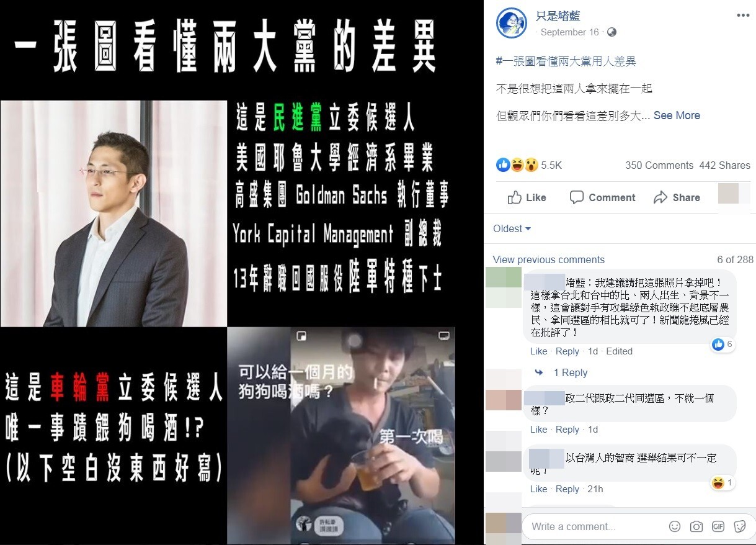
Task: Click the Like thumbs-up icon on post
Action: pos(515,197)
